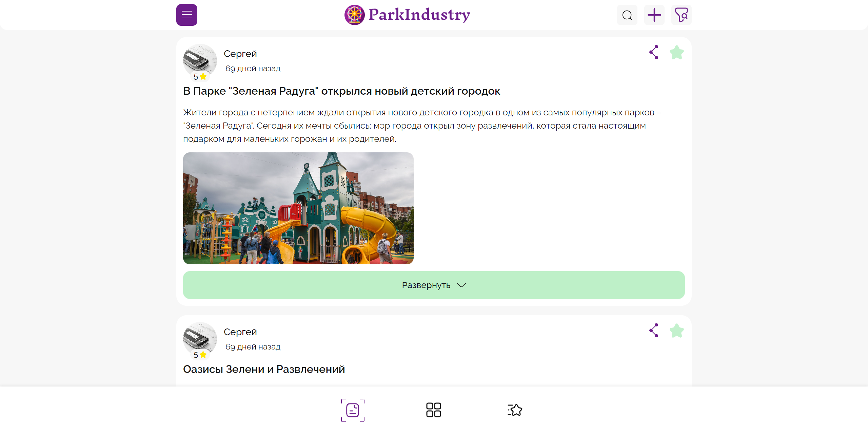
Task: Share the Оазисы Зелени post
Action: coord(654,331)
